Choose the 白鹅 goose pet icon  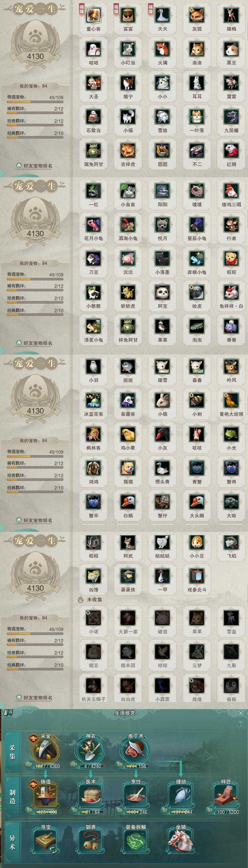point(128,502)
